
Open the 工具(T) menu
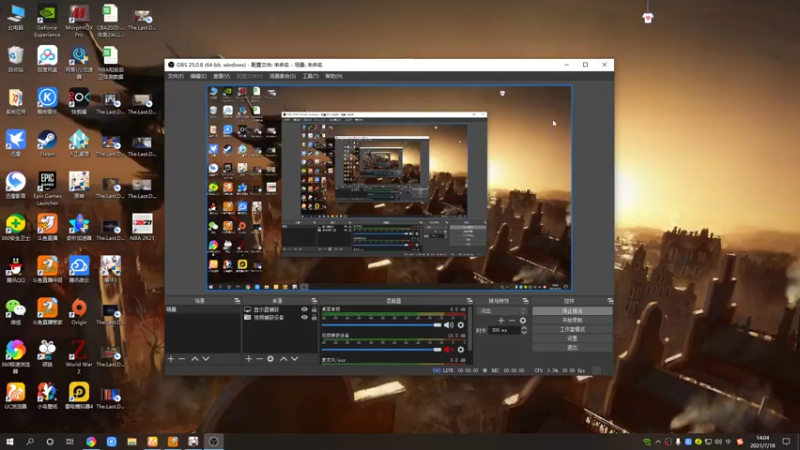(x=310, y=76)
